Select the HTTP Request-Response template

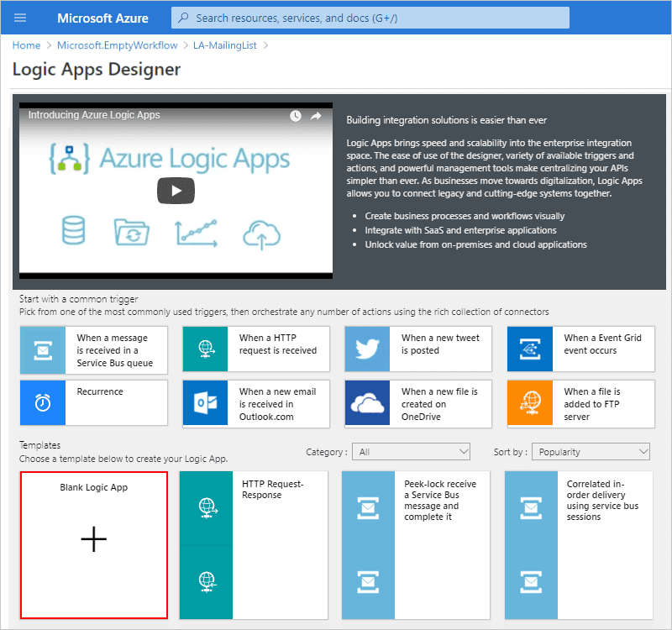tap(254, 545)
